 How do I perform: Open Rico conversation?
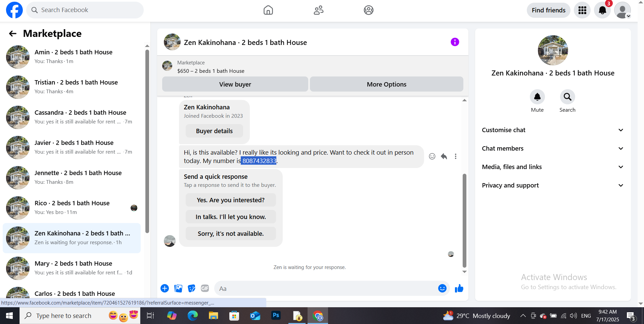coord(72,208)
